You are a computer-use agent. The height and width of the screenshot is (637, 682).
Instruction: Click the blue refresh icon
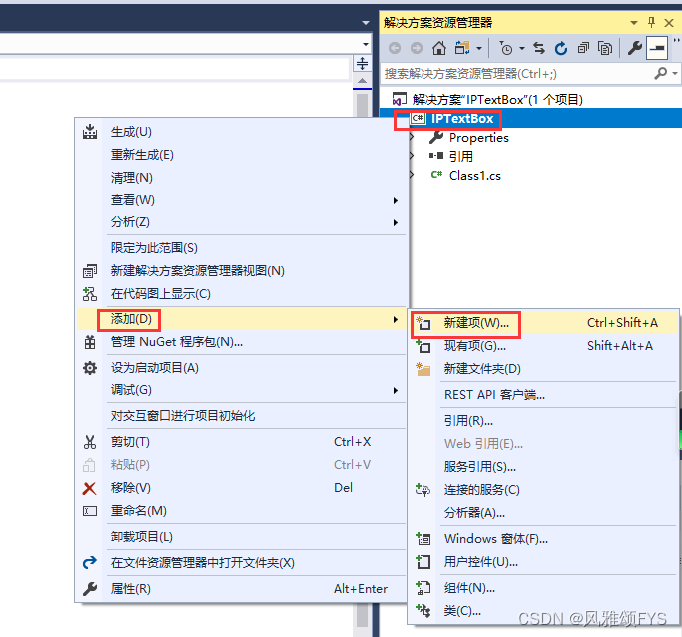point(561,48)
